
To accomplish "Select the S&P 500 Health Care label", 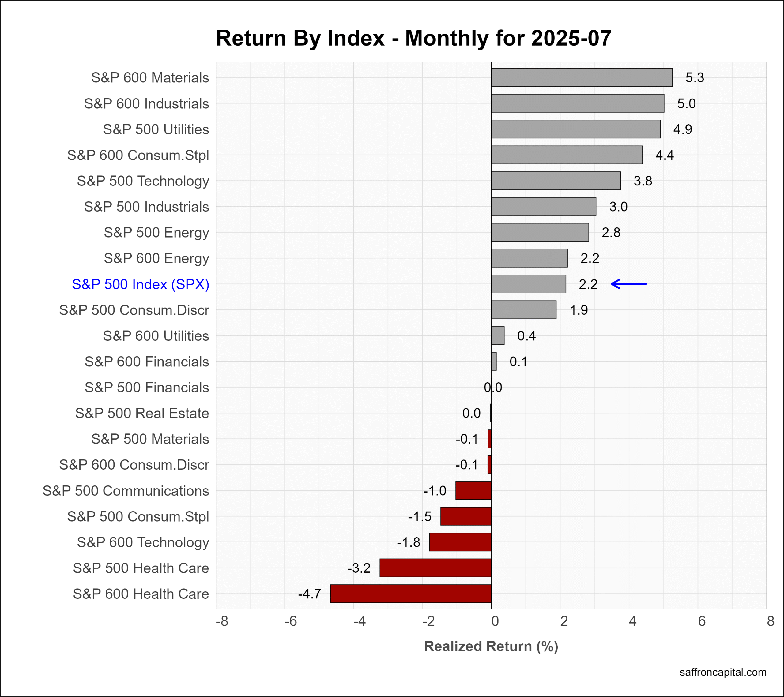I will (141, 568).
